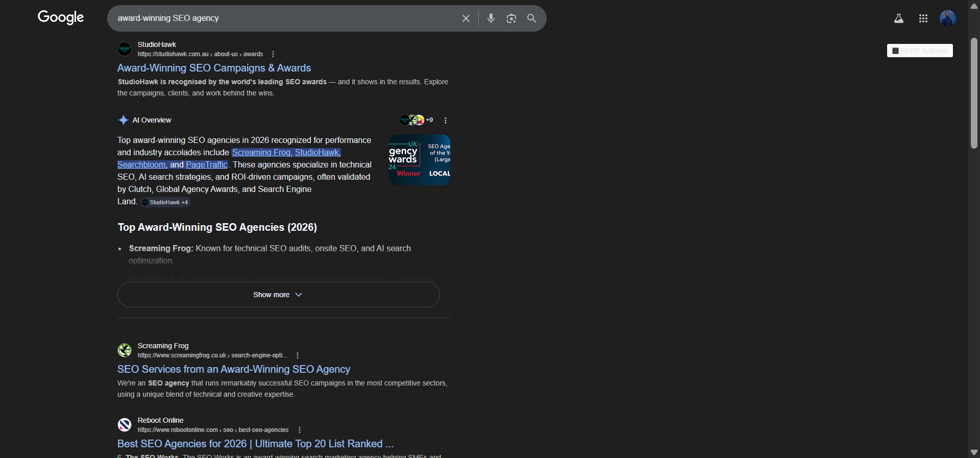The width and height of the screenshot is (980, 458).
Task: Follow the Searchbloom link in AI Overview
Action: 141,164
